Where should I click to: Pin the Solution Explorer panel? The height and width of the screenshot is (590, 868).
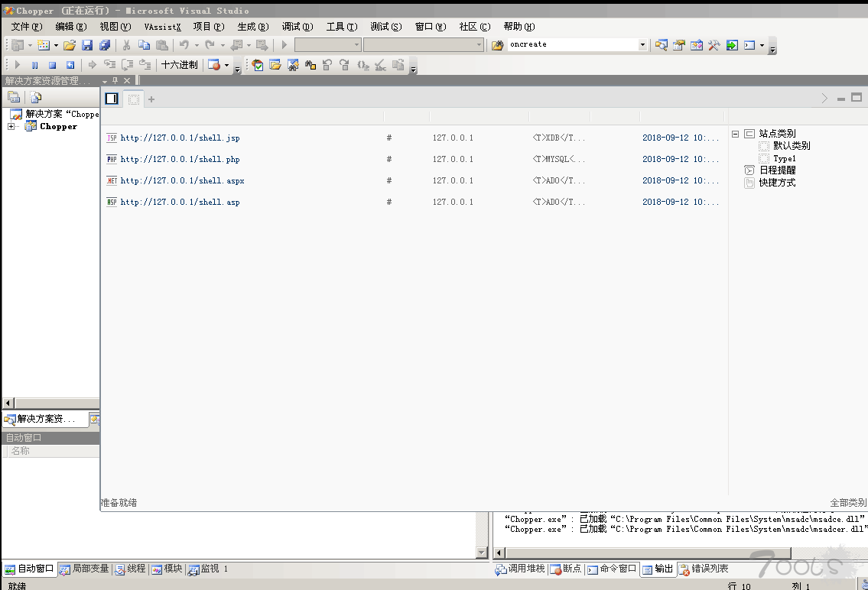coord(115,81)
